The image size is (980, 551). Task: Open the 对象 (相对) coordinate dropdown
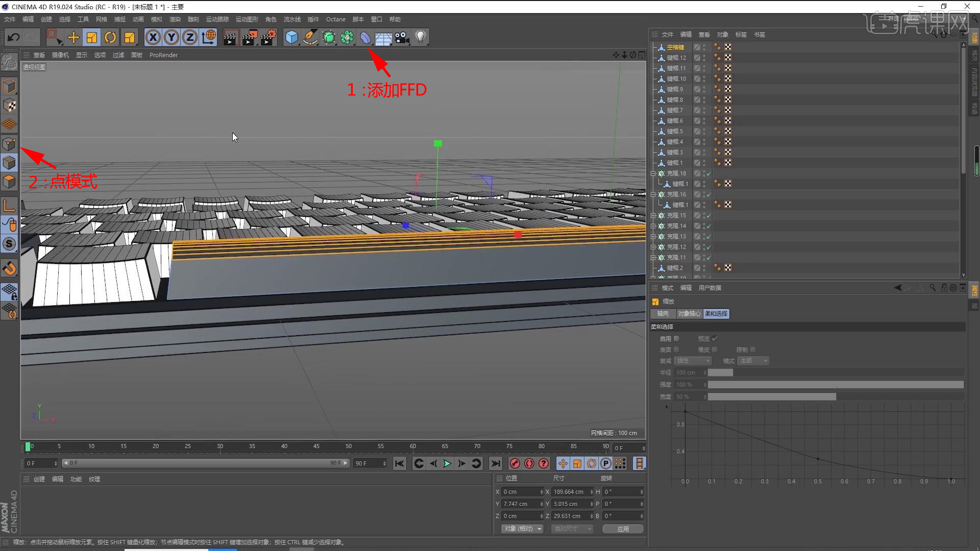click(522, 529)
